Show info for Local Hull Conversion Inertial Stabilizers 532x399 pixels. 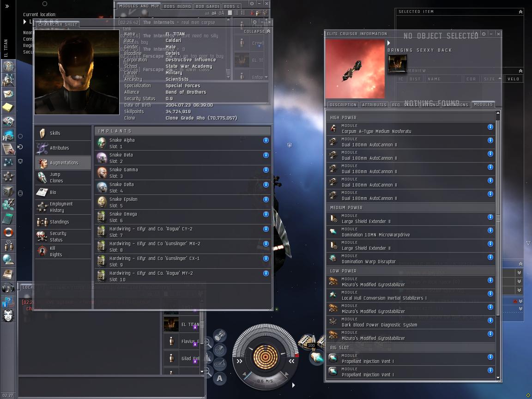490,294
